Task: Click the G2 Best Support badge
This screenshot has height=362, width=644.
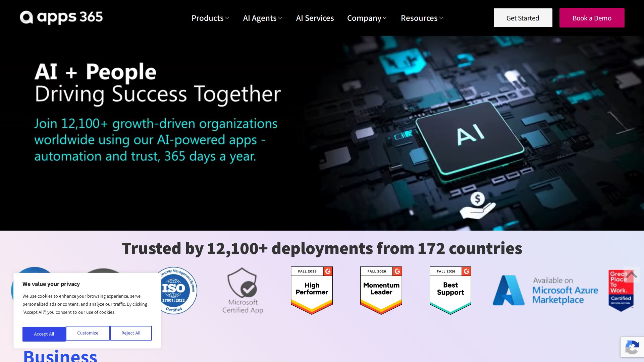Action: click(x=450, y=290)
